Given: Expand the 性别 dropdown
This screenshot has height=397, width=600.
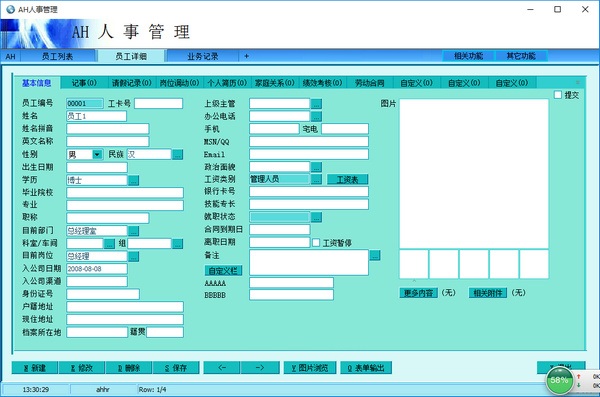Looking at the screenshot, I should (x=97, y=154).
